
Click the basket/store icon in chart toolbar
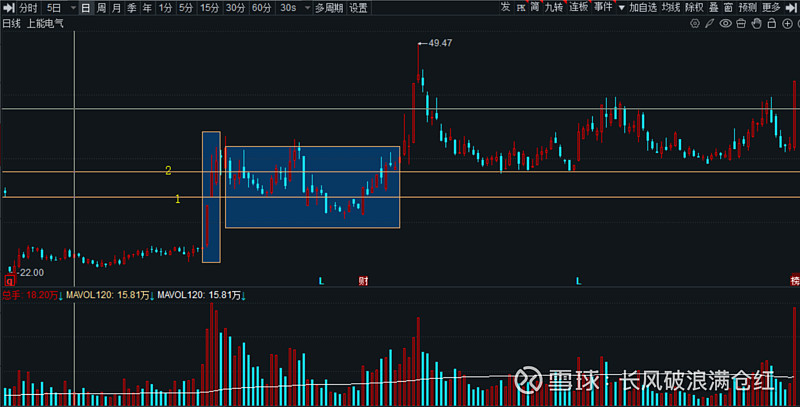(741, 23)
